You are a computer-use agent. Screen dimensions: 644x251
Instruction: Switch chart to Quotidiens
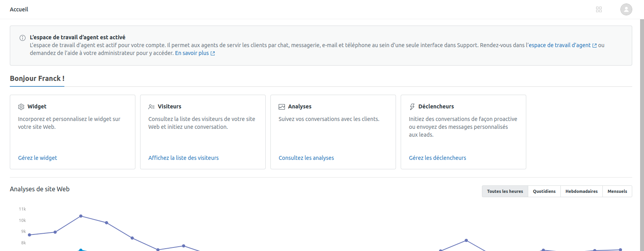[x=544, y=191]
